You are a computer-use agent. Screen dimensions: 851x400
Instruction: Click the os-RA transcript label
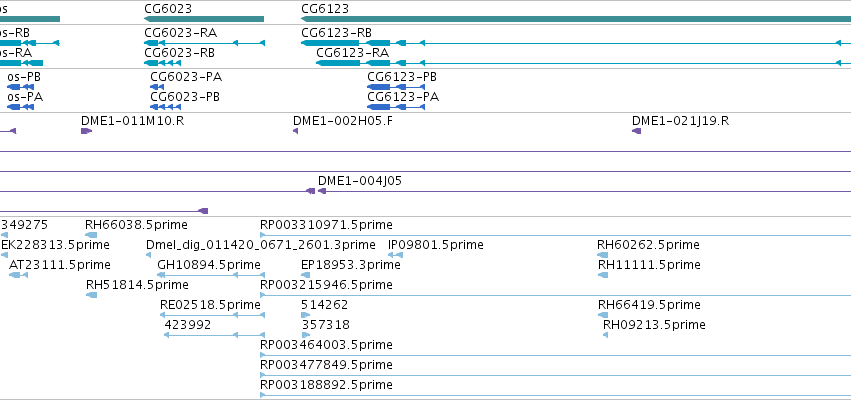point(16,53)
